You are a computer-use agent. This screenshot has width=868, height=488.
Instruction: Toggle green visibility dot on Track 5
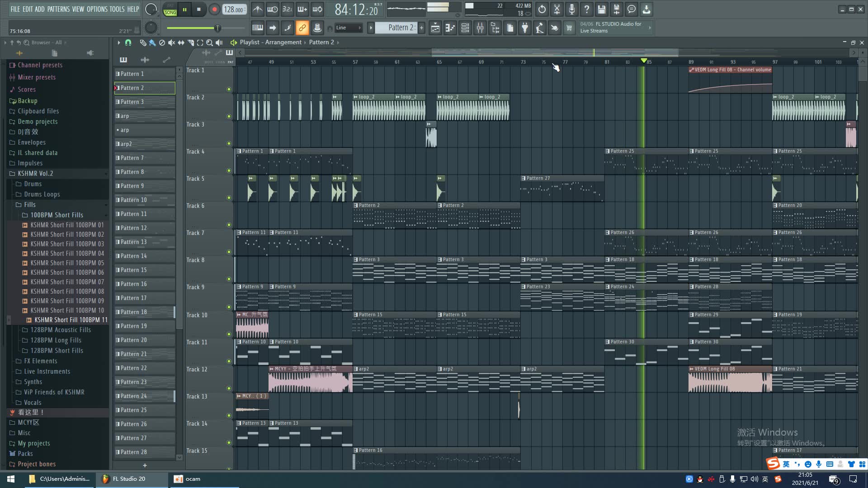[229, 198]
